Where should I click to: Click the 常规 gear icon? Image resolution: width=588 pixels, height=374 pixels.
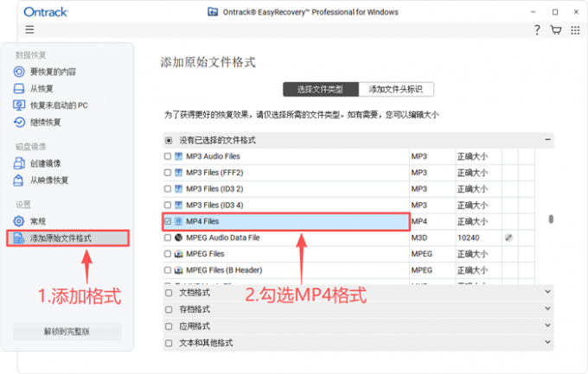coord(19,221)
